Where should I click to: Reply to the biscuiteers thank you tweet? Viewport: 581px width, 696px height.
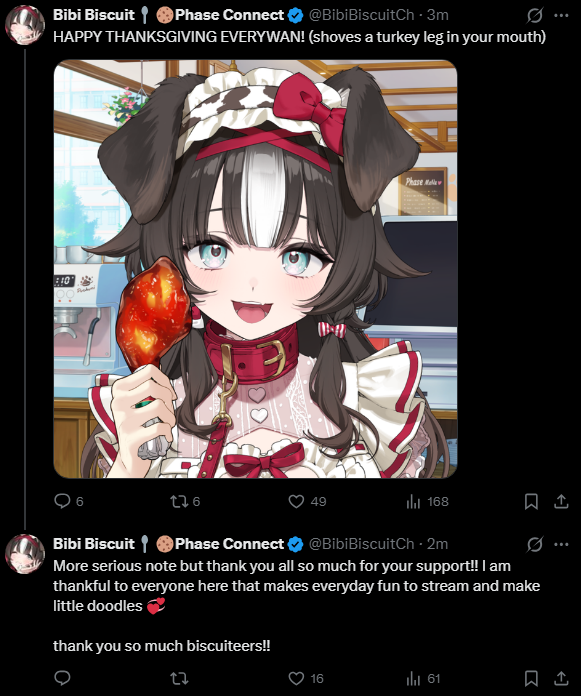click(x=63, y=678)
